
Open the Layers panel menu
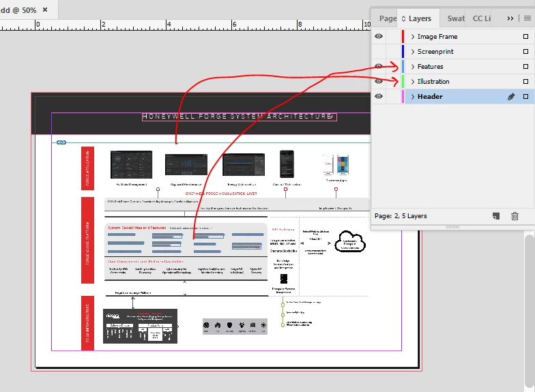(x=527, y=18)
